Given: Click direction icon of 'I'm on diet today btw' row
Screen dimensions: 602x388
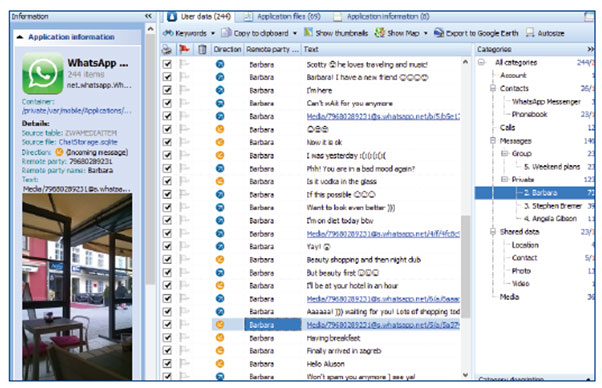Looking at the screenshot, I should pyautogui.click(x=220, y=220).
